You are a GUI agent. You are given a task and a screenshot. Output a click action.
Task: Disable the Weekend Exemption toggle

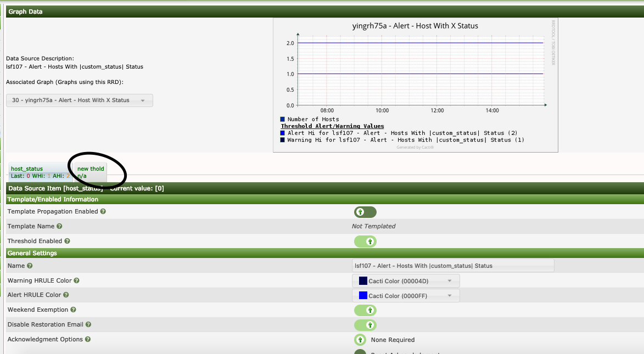click(x=365, y=310)
